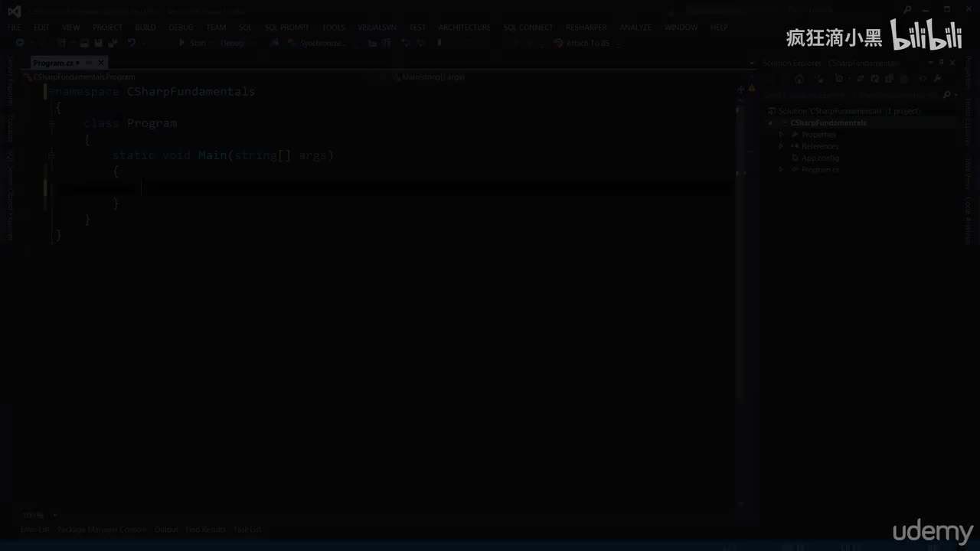
Task: Open the TEST menu
Action: point(417,28)
